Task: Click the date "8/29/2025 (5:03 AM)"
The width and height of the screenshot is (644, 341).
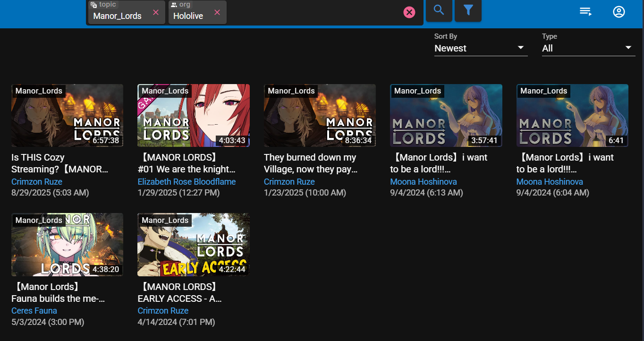Action: pyautogui.click(x=50, y=193)
